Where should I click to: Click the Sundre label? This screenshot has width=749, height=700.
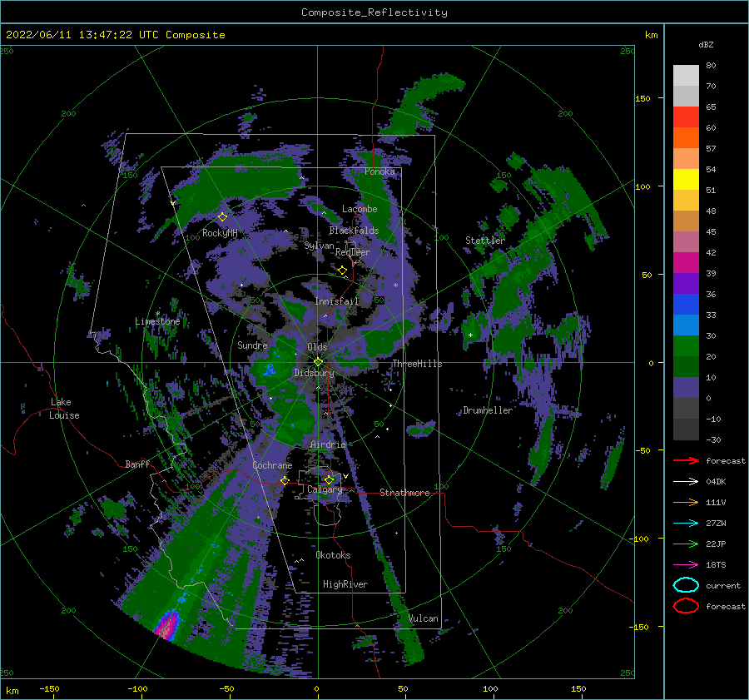coord(252,345)
